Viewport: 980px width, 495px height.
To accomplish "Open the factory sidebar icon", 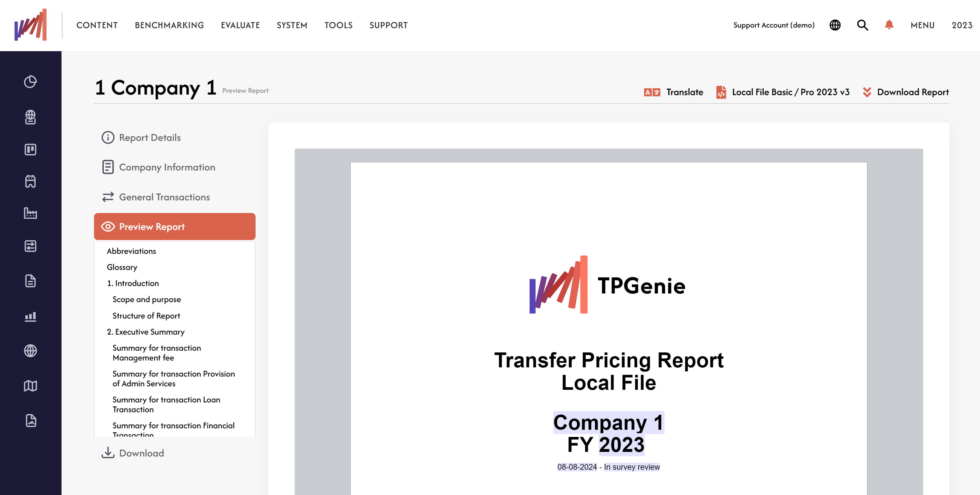I will click(x=30, y=213).
